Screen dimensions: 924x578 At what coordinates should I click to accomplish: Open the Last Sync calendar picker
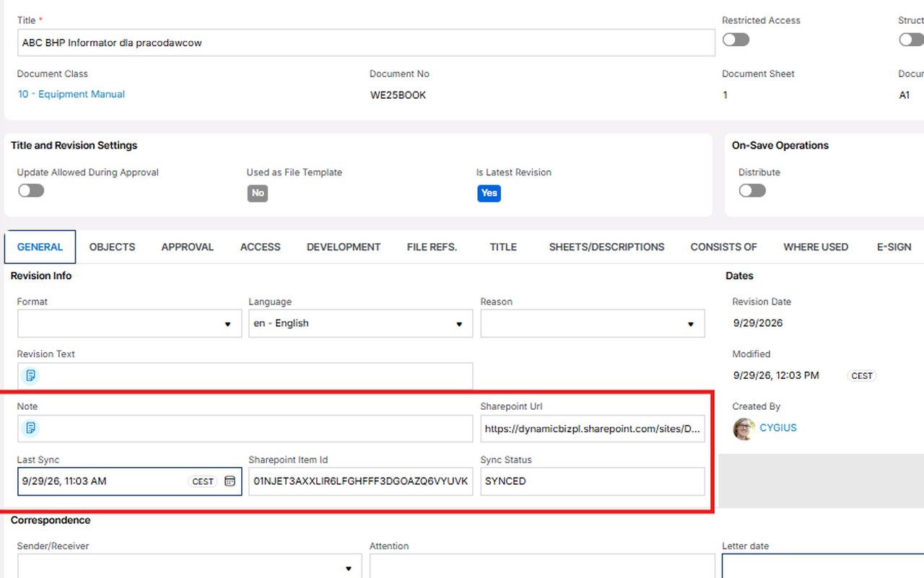coord(230,481)
